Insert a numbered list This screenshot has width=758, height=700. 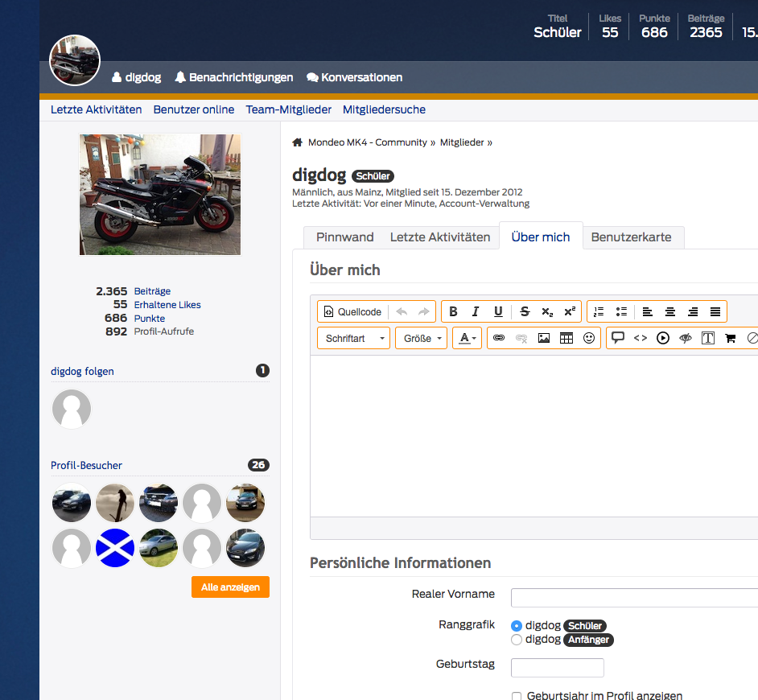[x=599, y=312]
